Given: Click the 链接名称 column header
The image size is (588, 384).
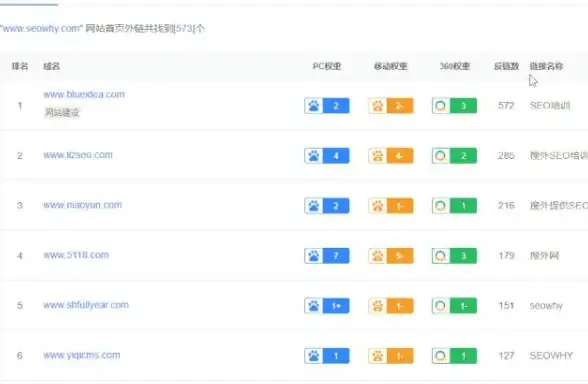Looking at the screenshot, I should 546,66.
